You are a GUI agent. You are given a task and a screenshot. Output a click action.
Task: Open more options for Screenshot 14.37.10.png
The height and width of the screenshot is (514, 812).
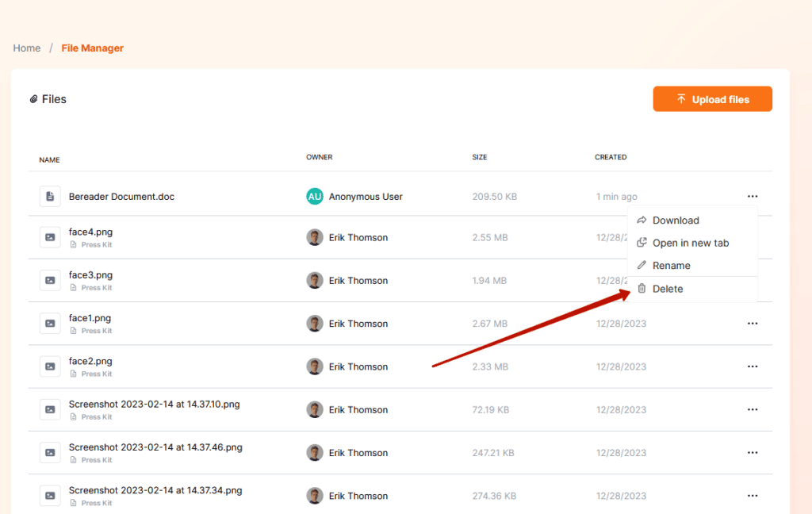pyautogui.click(x=753, y=409)
